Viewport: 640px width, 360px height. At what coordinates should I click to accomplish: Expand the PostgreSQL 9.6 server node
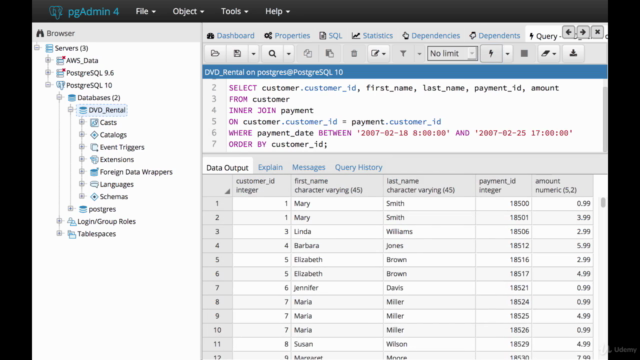48,73
